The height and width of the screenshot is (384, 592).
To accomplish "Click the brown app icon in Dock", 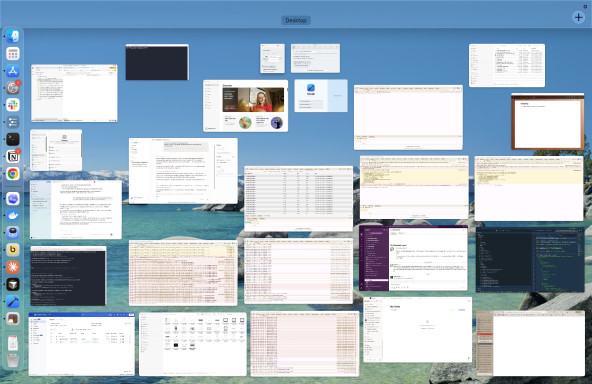I will pyautogui.click(x=13, y=319).
